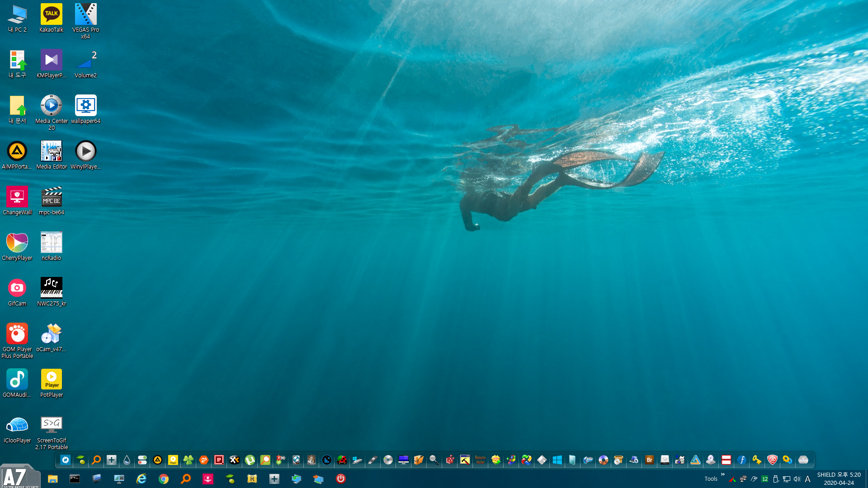The width and height of the screenshot is (868, 488).
Task: Select the mpc-be64 desktop shortcut
Action: point(51,201)
